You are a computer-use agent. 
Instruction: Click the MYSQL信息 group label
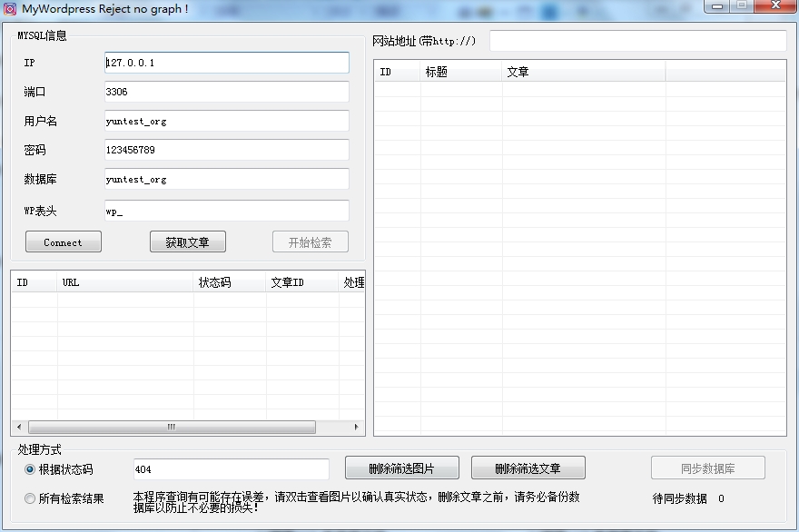[x=42, y=35]
